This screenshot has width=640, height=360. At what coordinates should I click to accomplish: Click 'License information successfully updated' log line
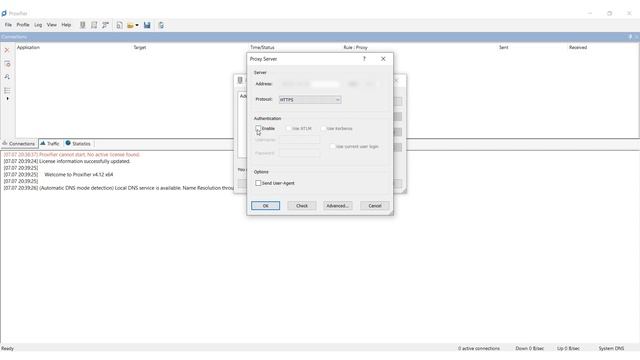point(67,161)
